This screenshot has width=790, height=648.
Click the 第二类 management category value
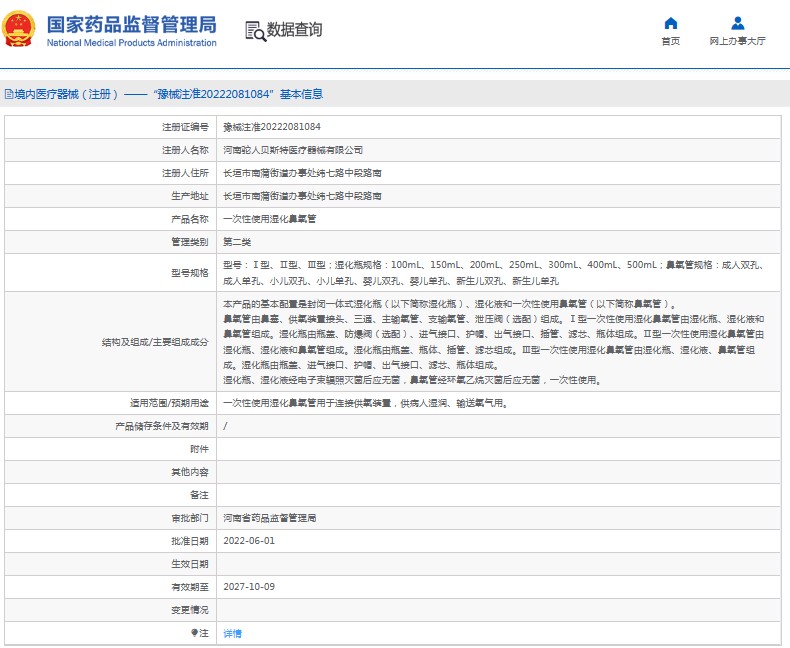(236, 242)
